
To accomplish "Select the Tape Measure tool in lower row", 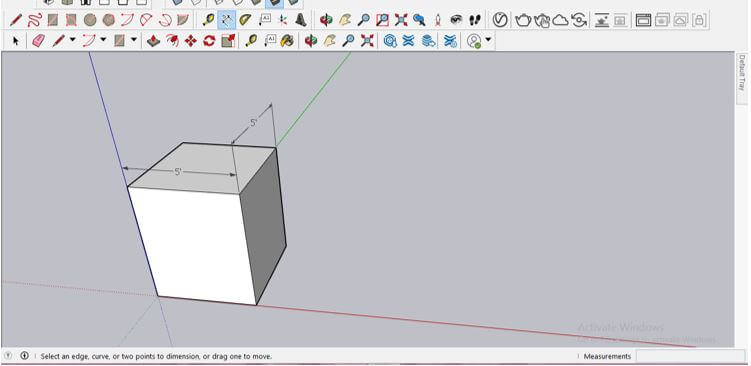I will 250,41.
